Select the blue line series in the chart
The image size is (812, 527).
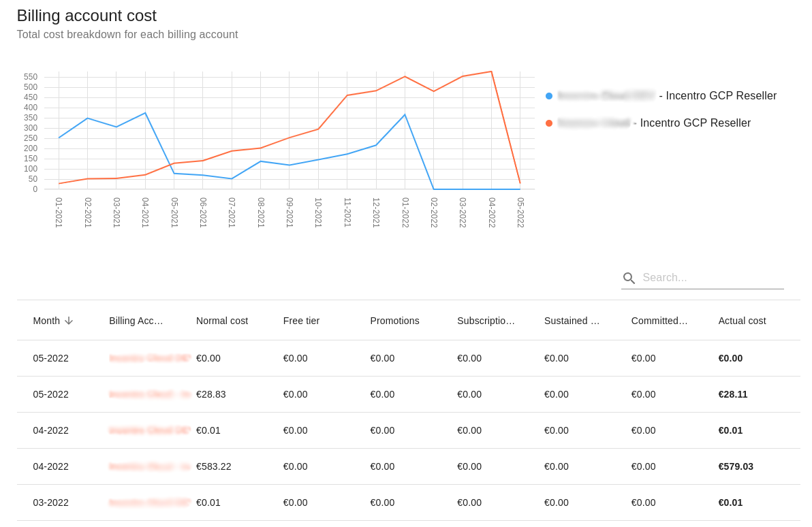[x=87, y=118]
